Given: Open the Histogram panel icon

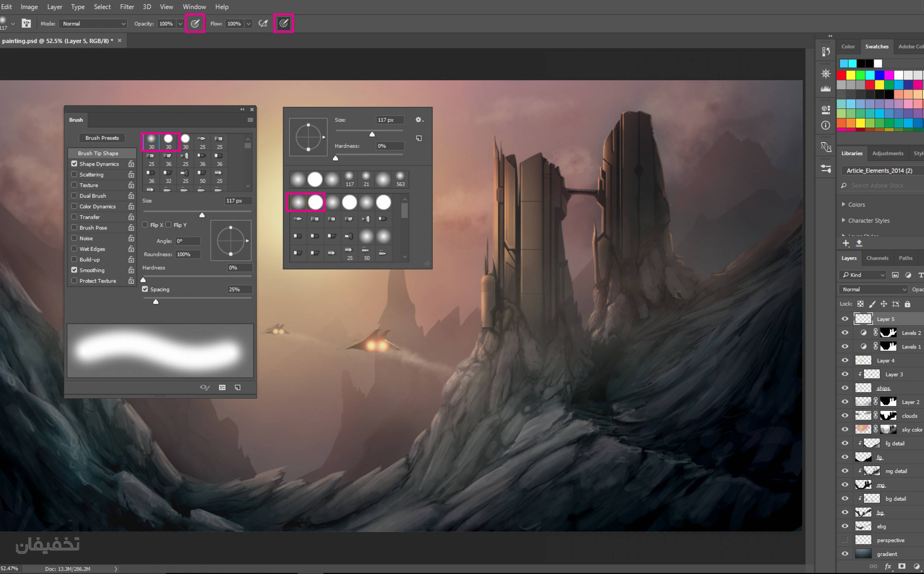Looking at the screenshot, I should (826, 89).
